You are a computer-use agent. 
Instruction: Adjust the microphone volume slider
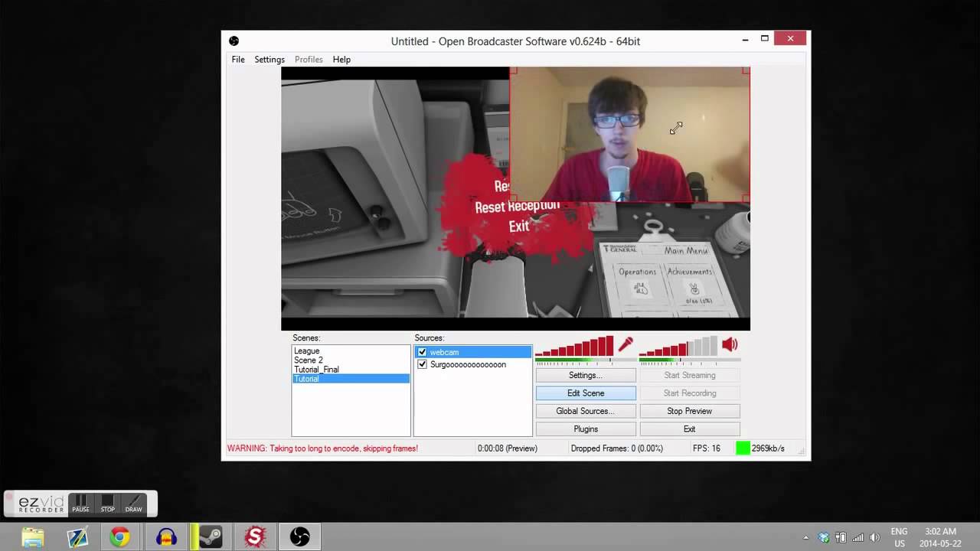(x=574, y=347)
